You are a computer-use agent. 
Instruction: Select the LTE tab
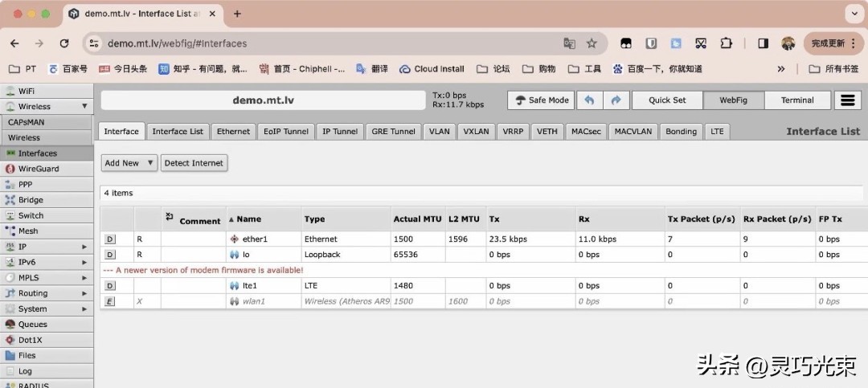coord(717,131)
